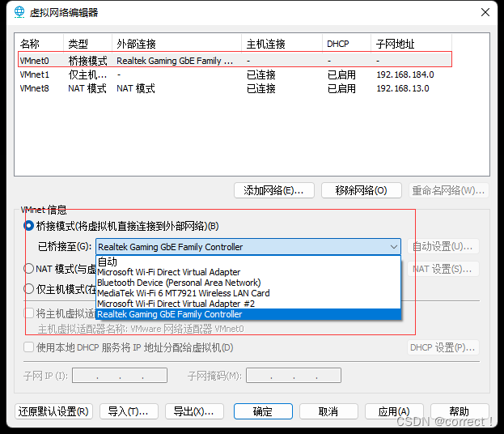Screen dimensions: 504x434
Task: Click the 类型 column header
Action: (87, 44)
